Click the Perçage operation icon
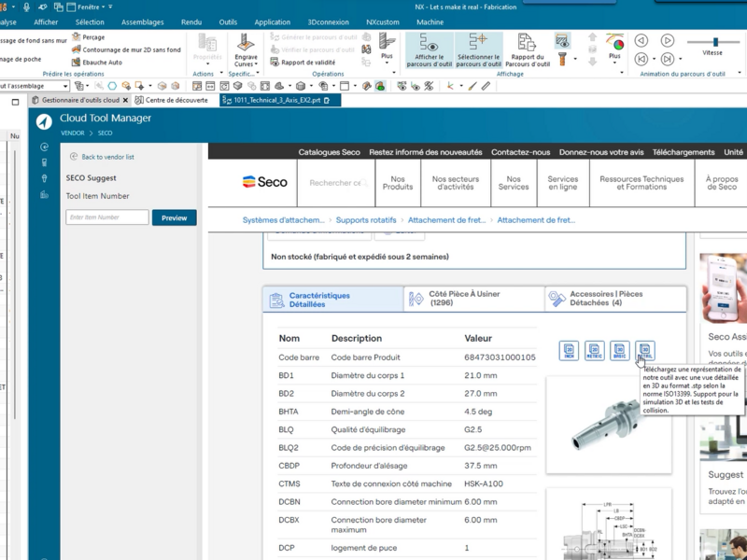 pyautogui.click(x=77, y=36)
